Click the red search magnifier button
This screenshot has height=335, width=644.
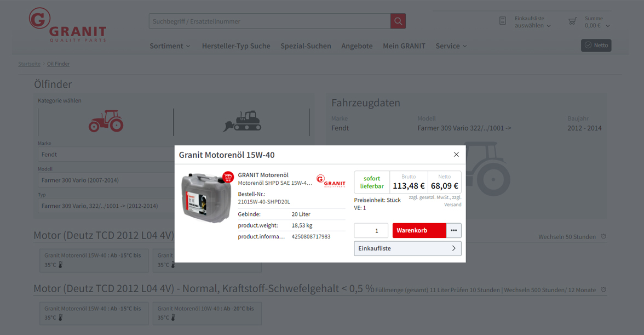pyautogui.click(x=398, y=21)
